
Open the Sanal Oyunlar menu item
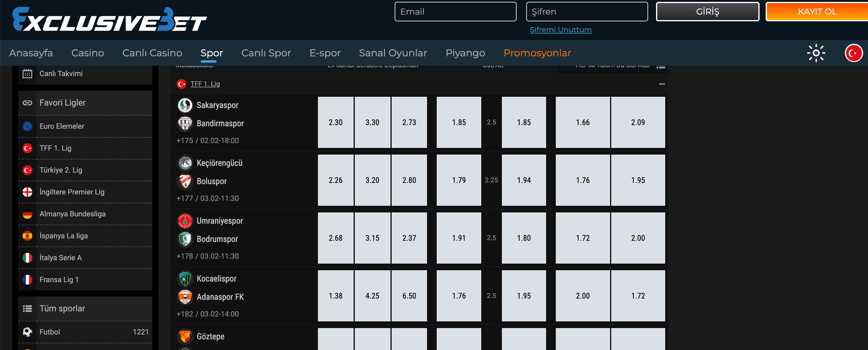pyautogui.click(x=393, y=53)
